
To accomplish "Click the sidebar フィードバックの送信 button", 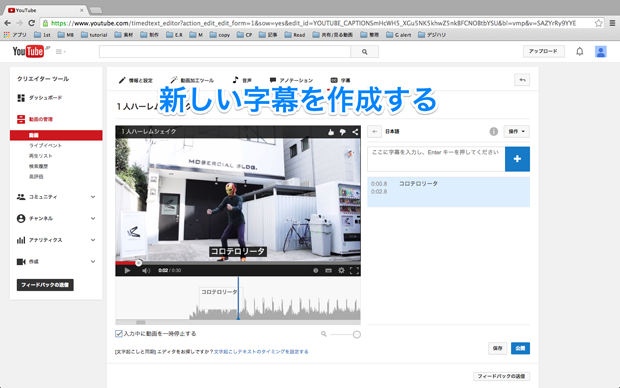I will 45,285.
